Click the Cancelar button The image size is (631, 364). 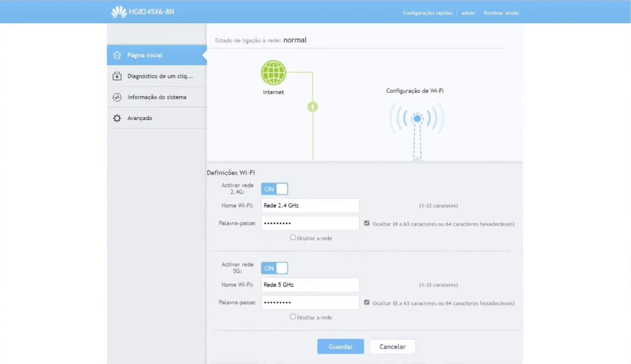(392, 347)
